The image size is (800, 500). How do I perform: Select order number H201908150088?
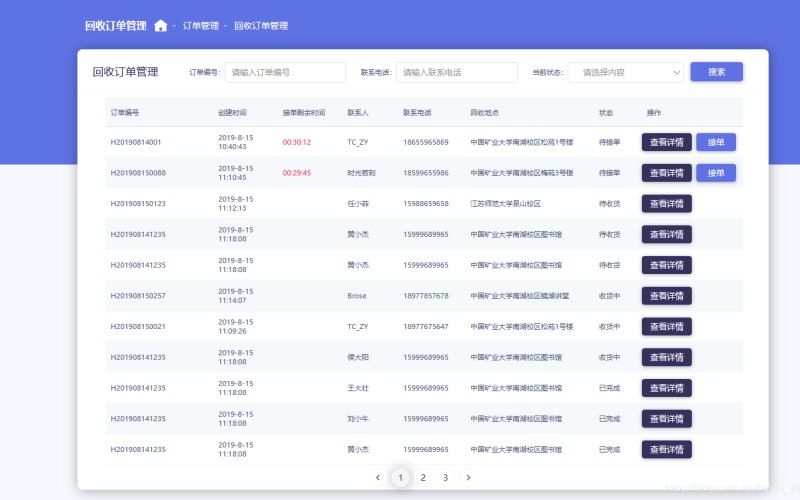138,173
